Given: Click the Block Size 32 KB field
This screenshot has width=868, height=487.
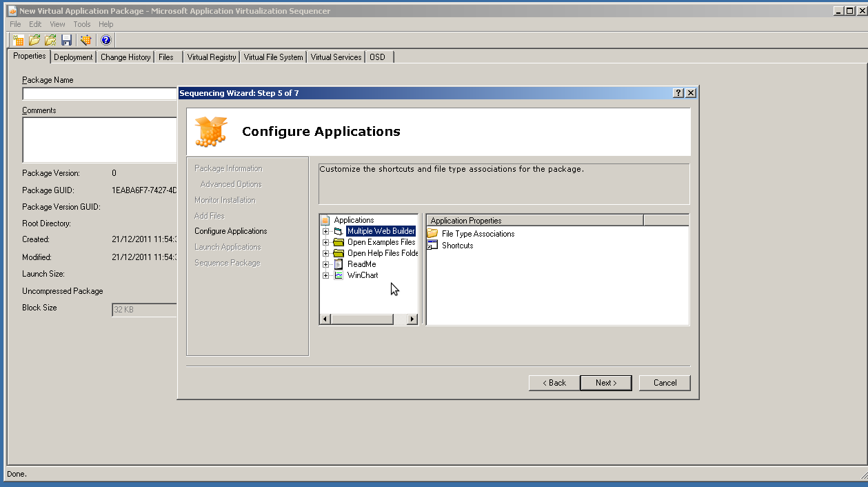Looking at the screenshot, I should 145,310.
